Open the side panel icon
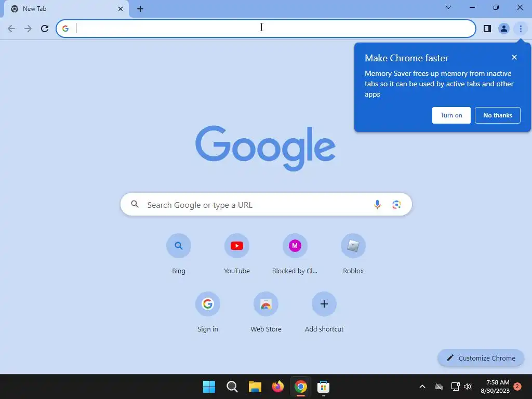This screenshot has height=399, width=532. (487, 29)
